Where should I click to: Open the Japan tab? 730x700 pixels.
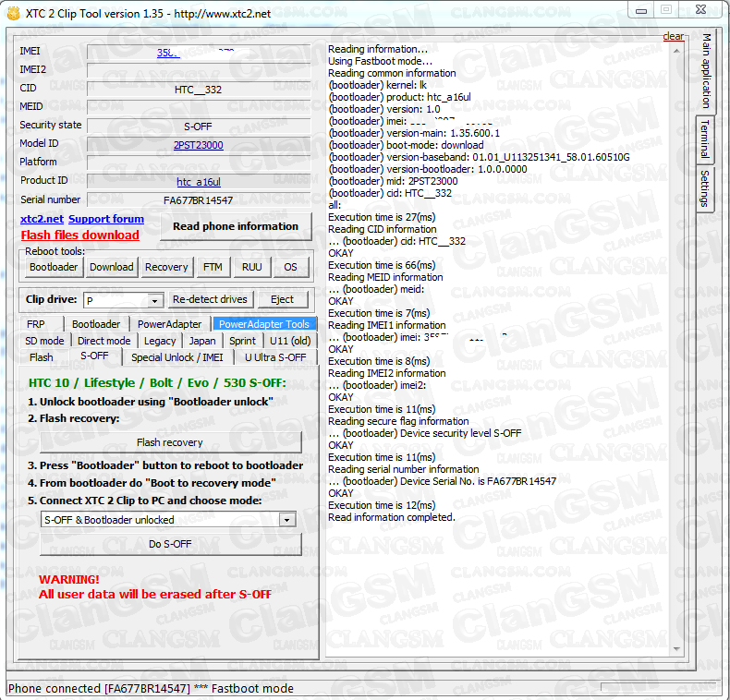click(202, 341)
